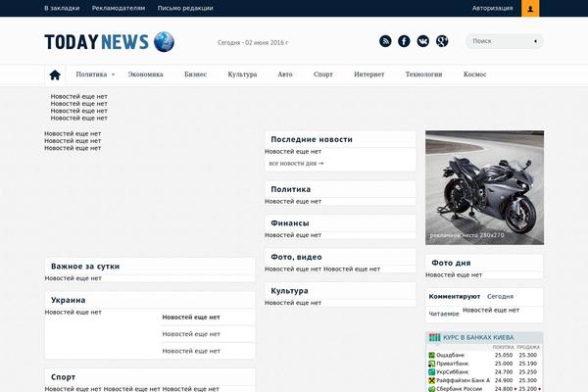Click the Культура block heading

click(x=289, y=291)
